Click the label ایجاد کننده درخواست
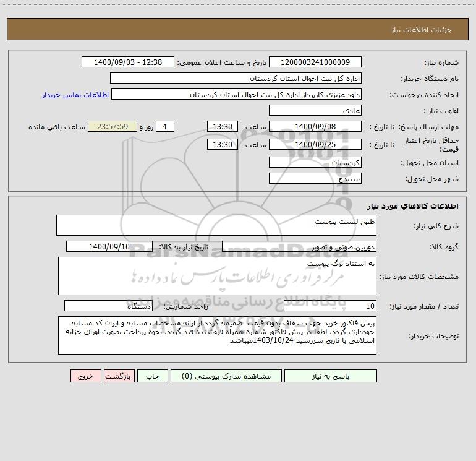Viewport: 476px width, 461px height. tap(424, 95)
